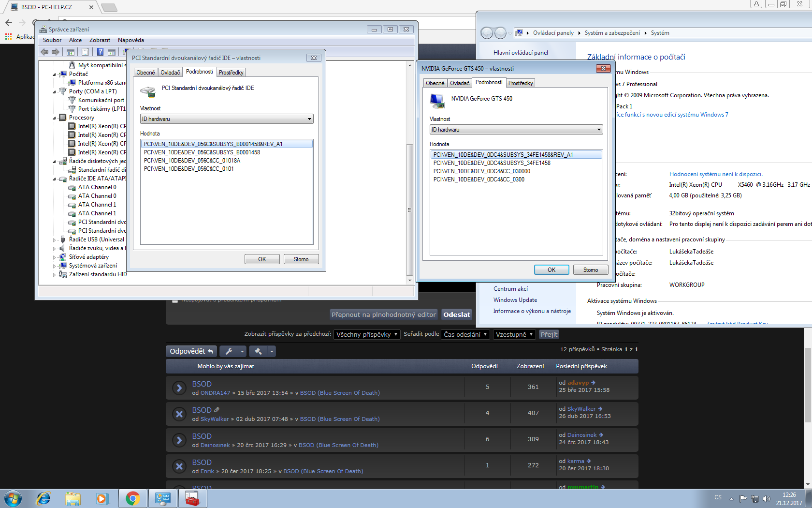Switch to Chrome on the taskbar
The image size is (812, 508).
point(132,498)
